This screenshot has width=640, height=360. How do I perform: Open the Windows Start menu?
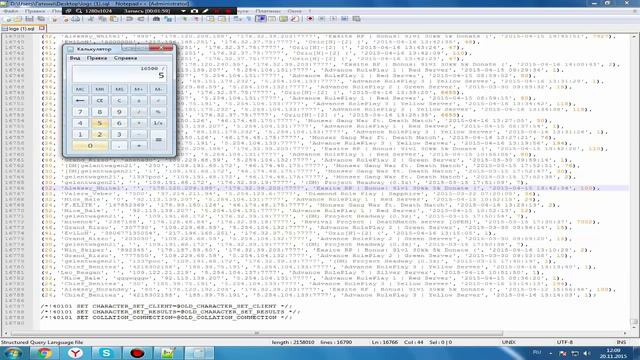pyautogui.click(x=13, y=353)
